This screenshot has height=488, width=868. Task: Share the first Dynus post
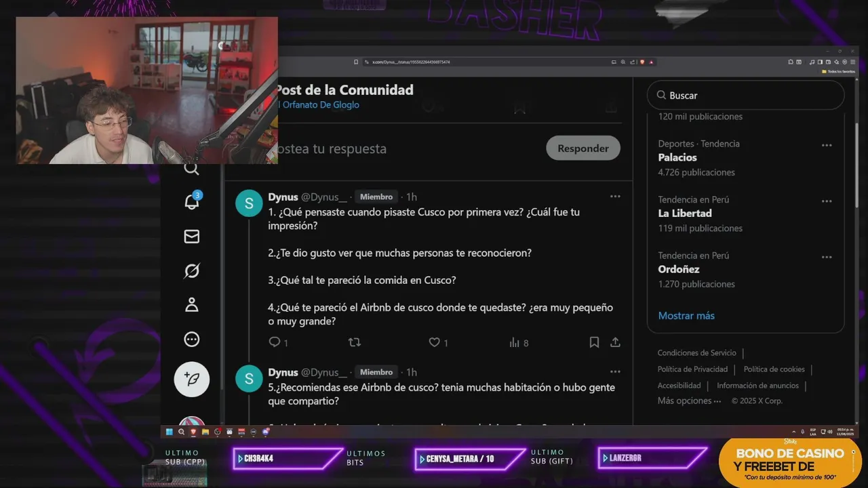point(615,342)
